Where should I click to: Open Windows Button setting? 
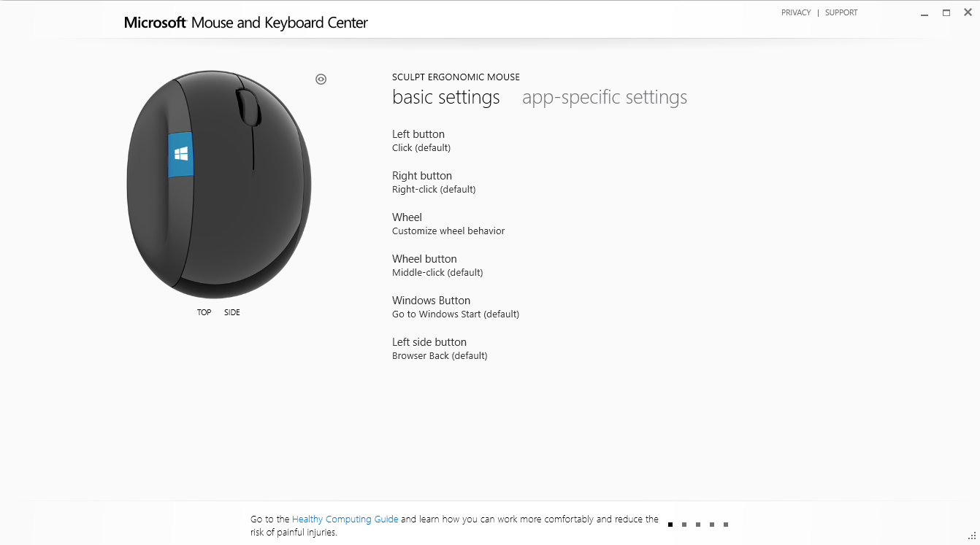click(456, 307)
